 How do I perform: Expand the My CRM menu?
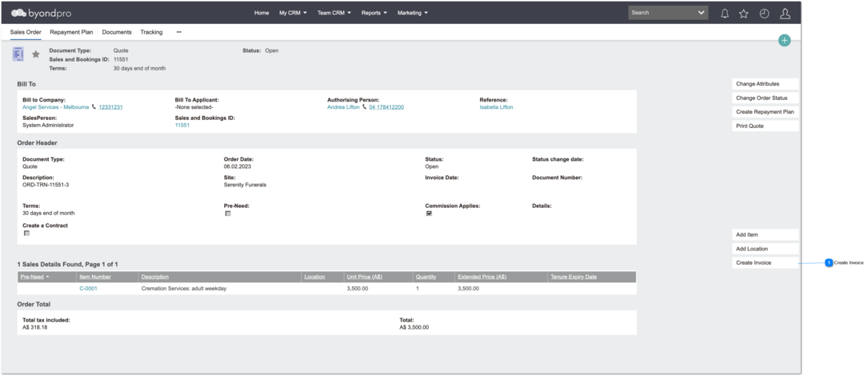[293, 13]
